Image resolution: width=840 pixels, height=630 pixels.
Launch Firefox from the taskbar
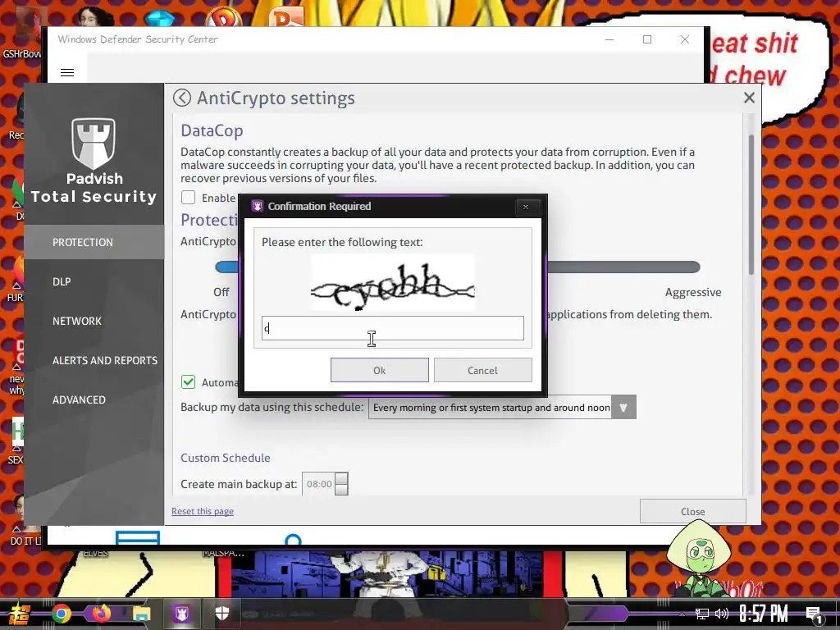click(101, 614)
